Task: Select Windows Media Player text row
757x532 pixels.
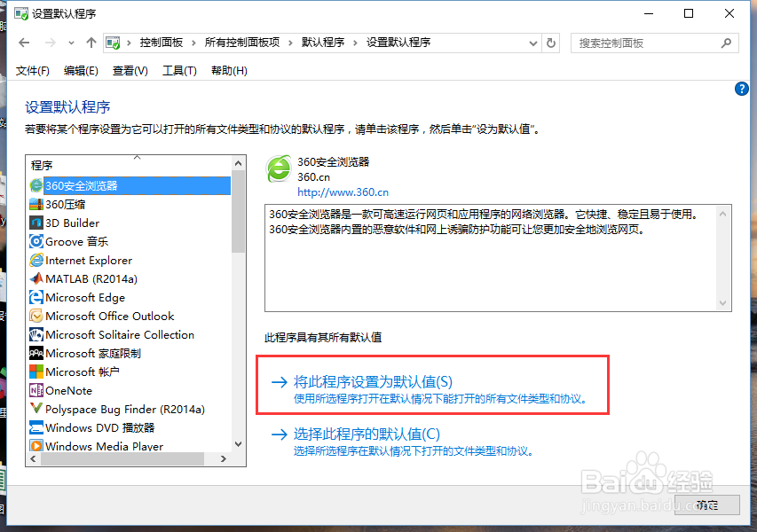Action: (105, 446)
